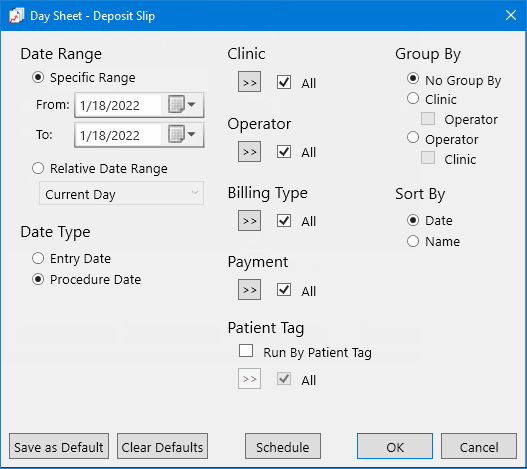Enable Run By Patient Tag checkbox
The width and height of the screenshot is (527, 469).
click(246, 351)
